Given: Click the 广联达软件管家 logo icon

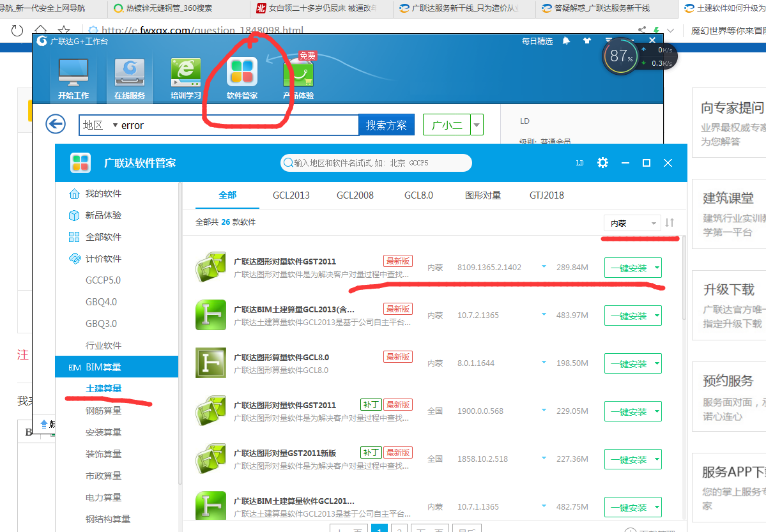Looking at the screenshot, I should click(80, 163).
